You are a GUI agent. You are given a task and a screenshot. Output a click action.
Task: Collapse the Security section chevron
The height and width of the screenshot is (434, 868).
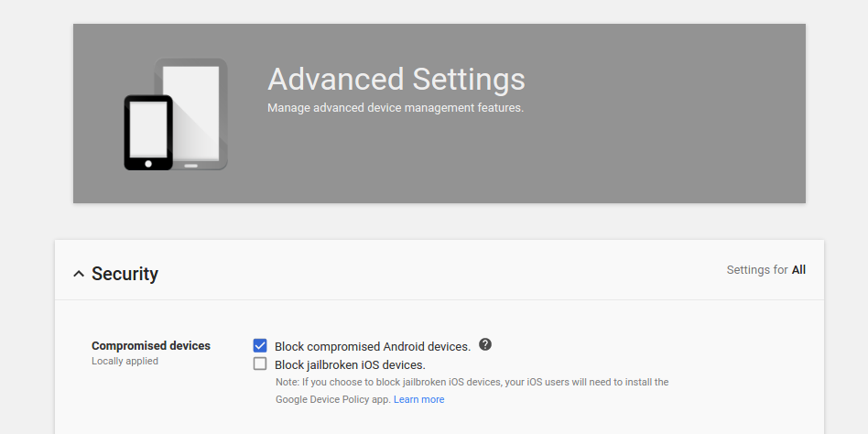[x=79, y=274]
